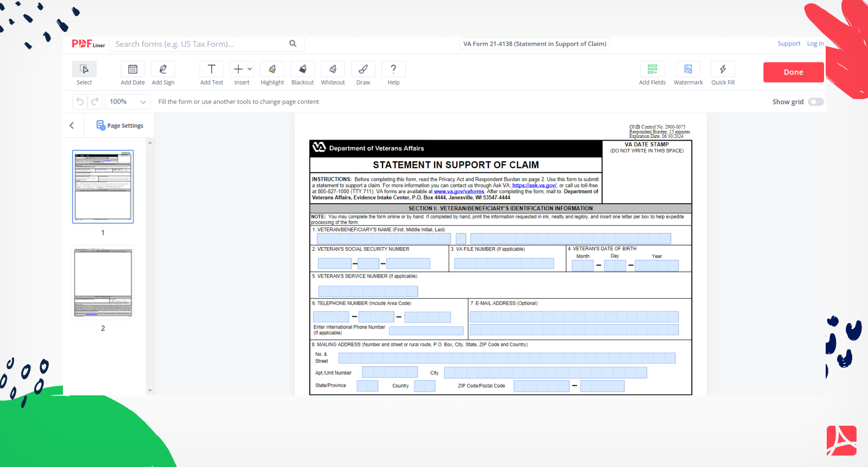Select the Whiteout tool
Image resolution: width=868 pixels, height=467 pixels.
(333, 69)
